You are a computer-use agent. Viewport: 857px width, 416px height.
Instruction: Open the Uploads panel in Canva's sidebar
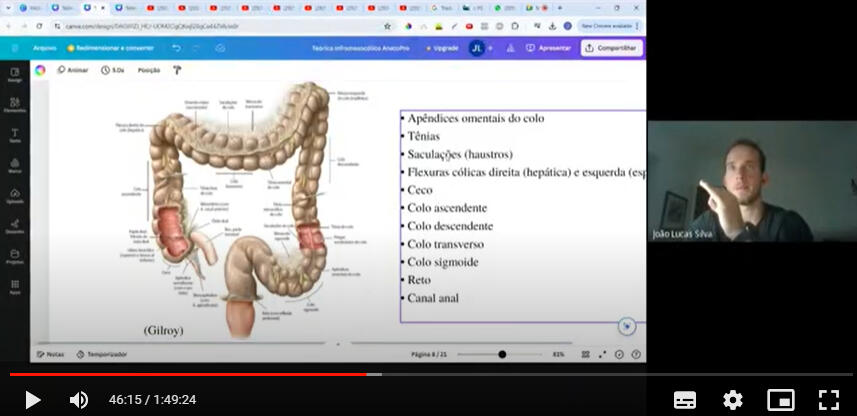click(x=15, y=196)
